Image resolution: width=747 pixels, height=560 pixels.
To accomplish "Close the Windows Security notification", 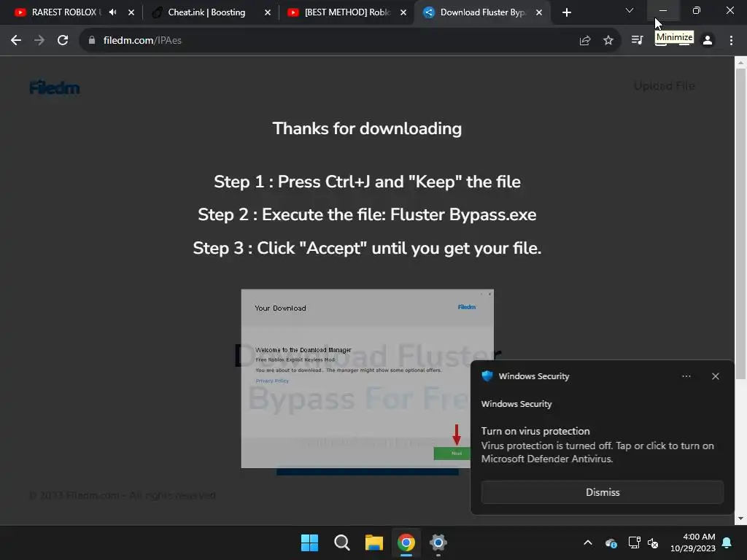I will [715, 376].
